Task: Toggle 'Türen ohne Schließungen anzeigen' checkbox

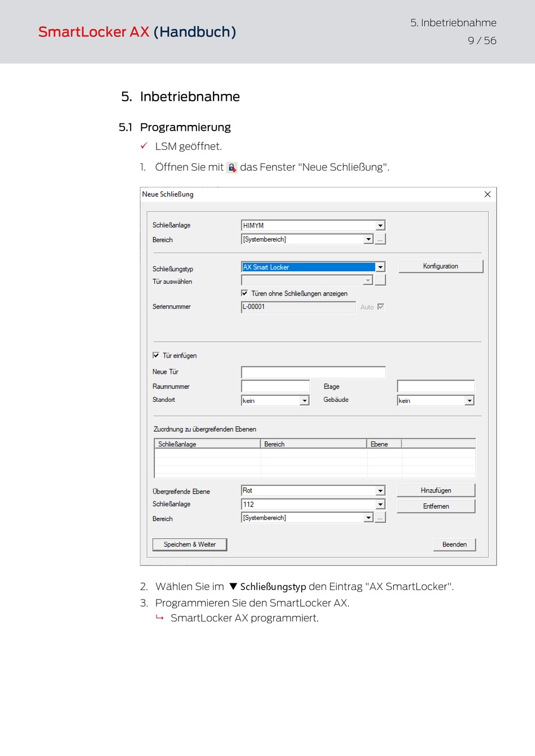Action: tap(244, 293)
